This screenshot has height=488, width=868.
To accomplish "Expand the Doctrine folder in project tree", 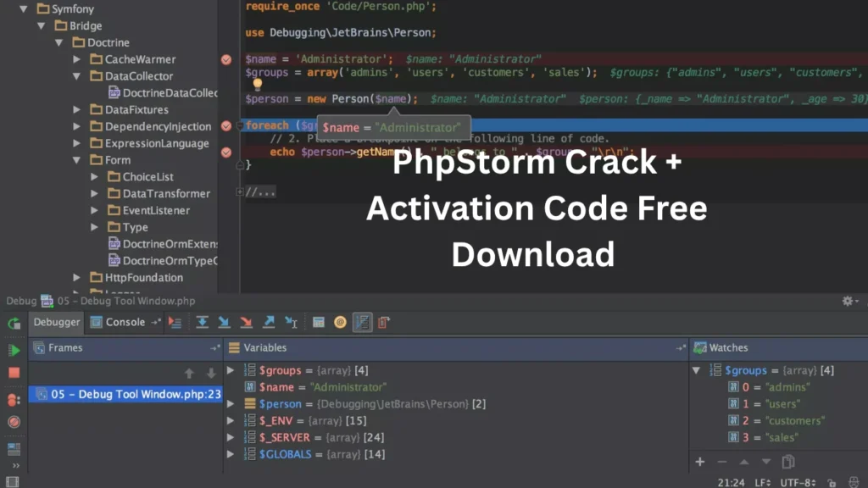I will tap(59, 42).
